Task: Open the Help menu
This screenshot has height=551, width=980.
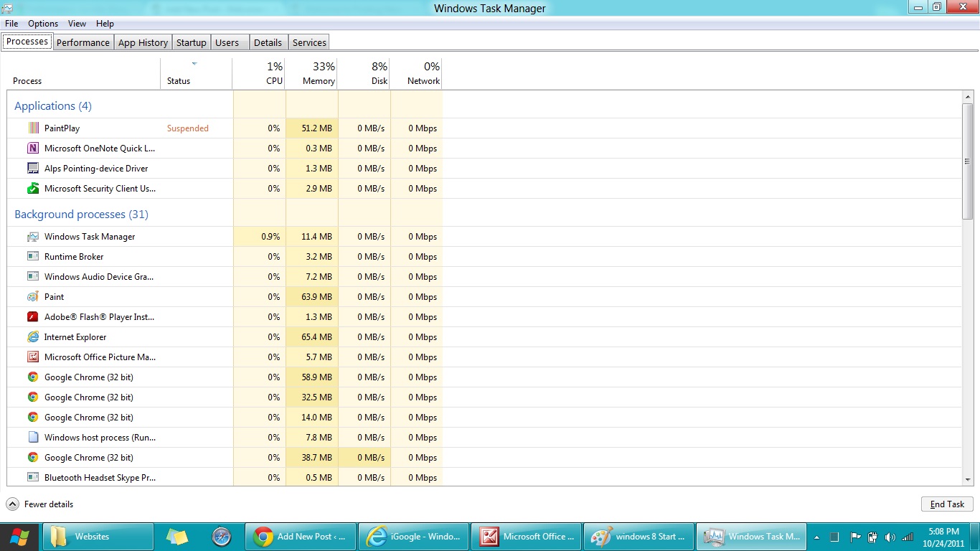Action: pos(105,24)
